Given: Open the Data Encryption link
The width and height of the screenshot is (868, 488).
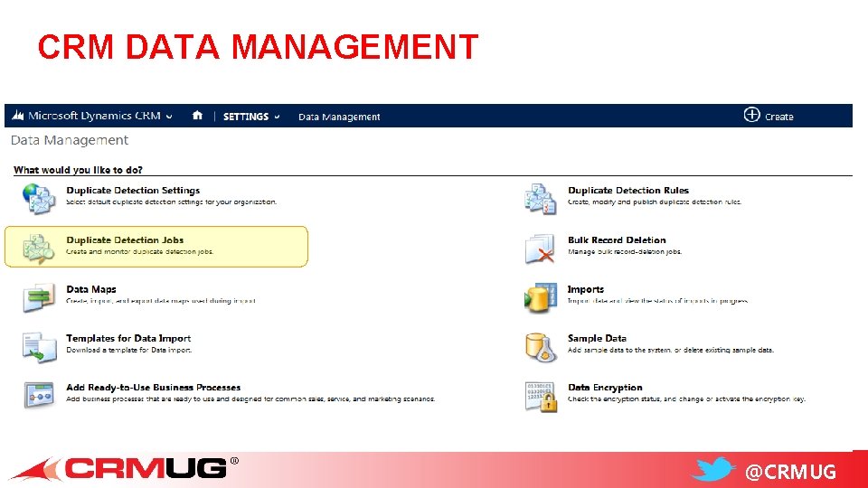Looking at the screenshot, I should [x=605, y=388].
